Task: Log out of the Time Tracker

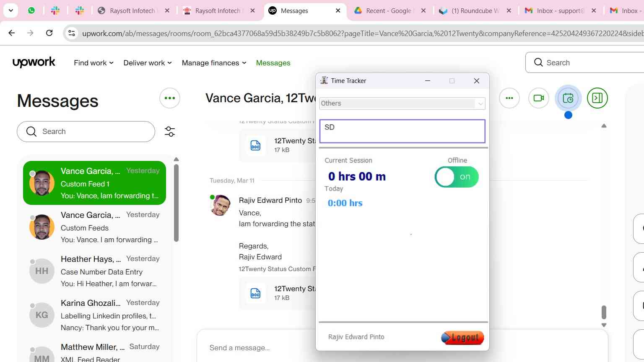Action: pos(462,337)
